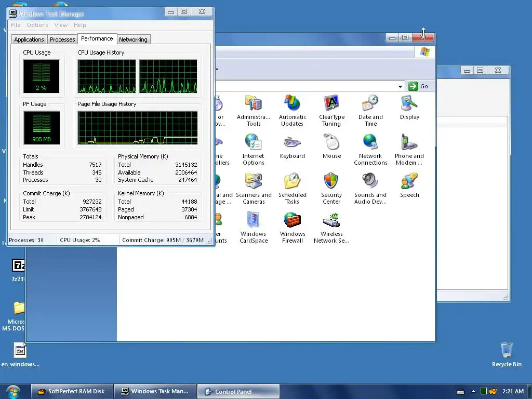Open the Task Manager Help menu
The width and height of the screenshot is (532, 399).
pos(79,25)
